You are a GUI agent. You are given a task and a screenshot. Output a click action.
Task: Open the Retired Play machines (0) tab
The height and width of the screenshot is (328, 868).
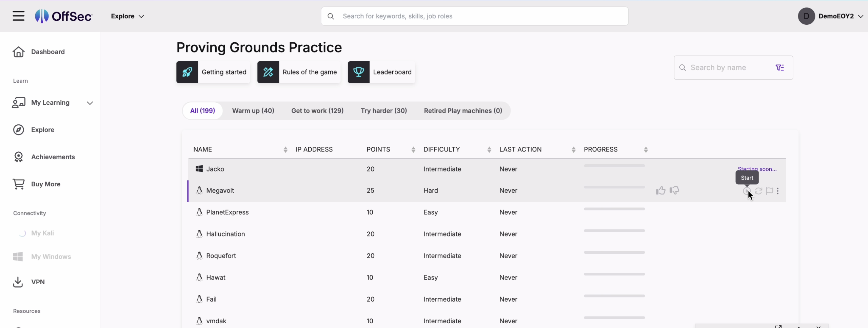point(463,111)
